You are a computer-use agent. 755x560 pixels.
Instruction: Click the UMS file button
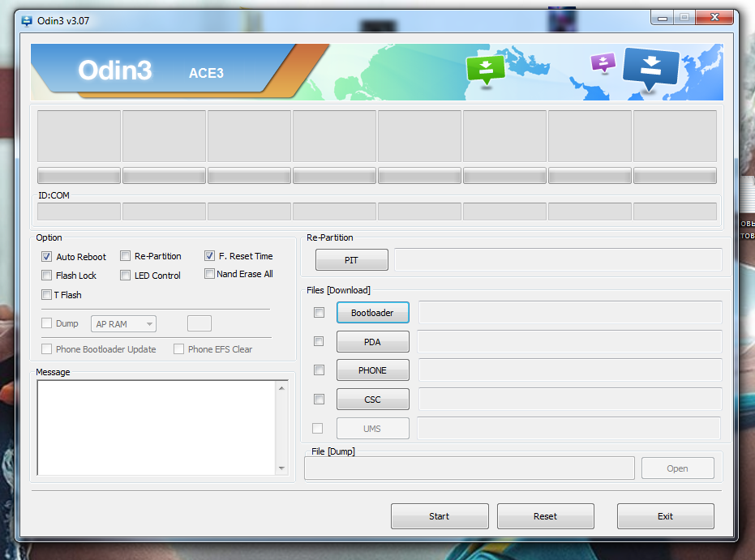click(x=373, y=428)
